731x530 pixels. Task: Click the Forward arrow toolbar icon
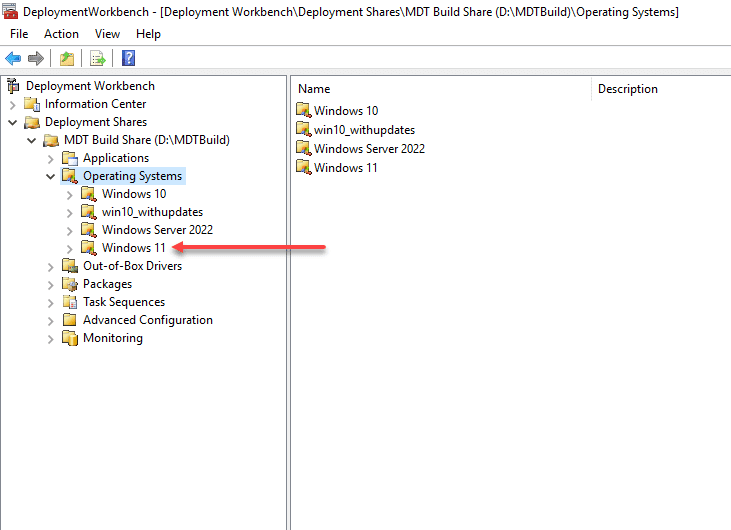(36, 58)
